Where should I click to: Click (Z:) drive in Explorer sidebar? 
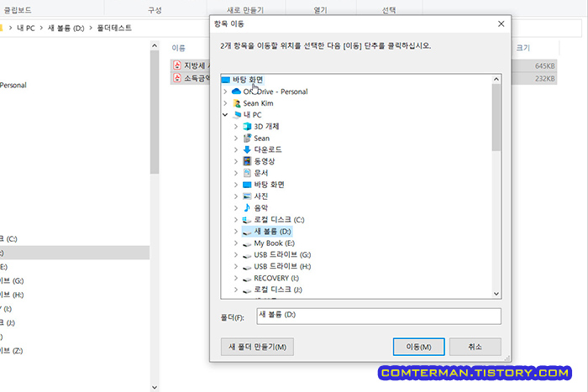11,351
